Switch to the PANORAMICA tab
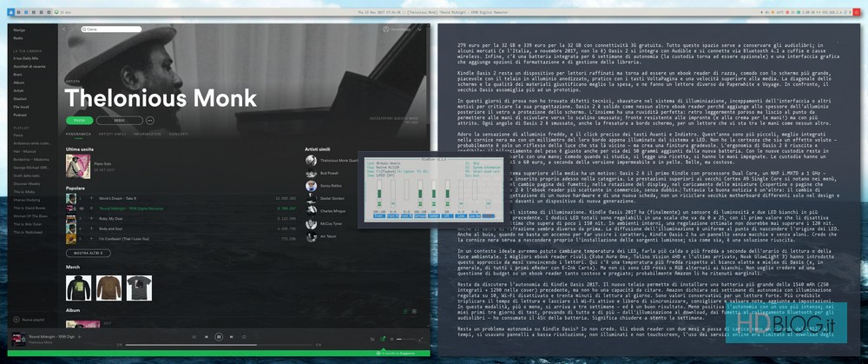The width and height of the screenshot is (868, 364). [79, 134]
